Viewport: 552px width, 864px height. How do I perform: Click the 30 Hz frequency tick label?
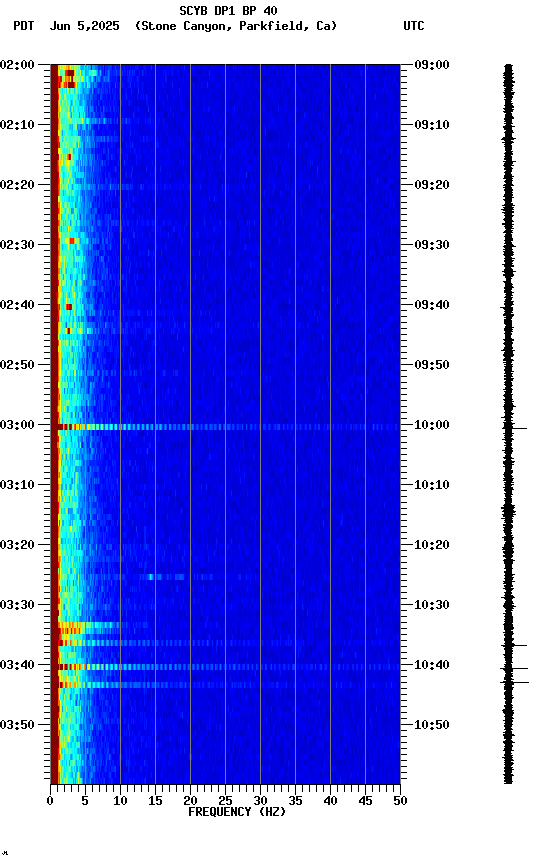tap(260, 801)
